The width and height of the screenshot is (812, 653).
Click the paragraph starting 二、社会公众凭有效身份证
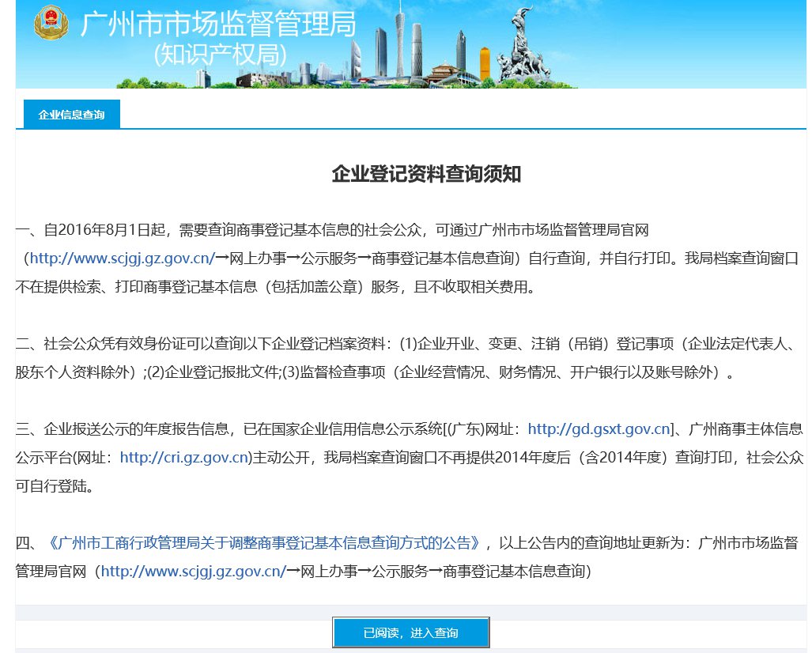click(395, 358)
